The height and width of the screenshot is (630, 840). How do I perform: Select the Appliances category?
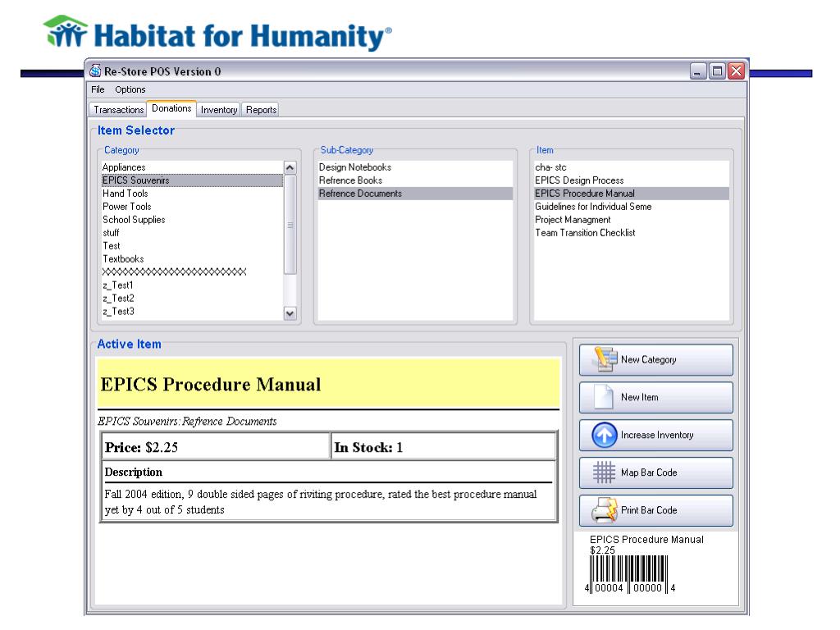coord(192,167)
